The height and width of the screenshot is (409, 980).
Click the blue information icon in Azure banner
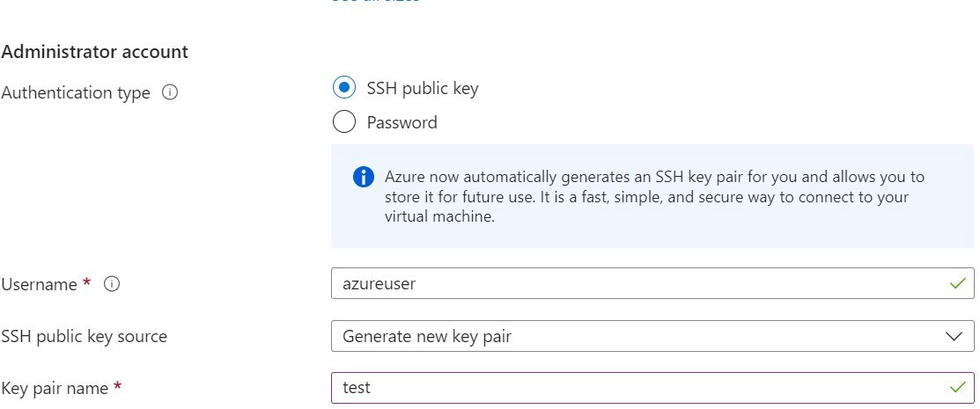(x=363, y=177)
